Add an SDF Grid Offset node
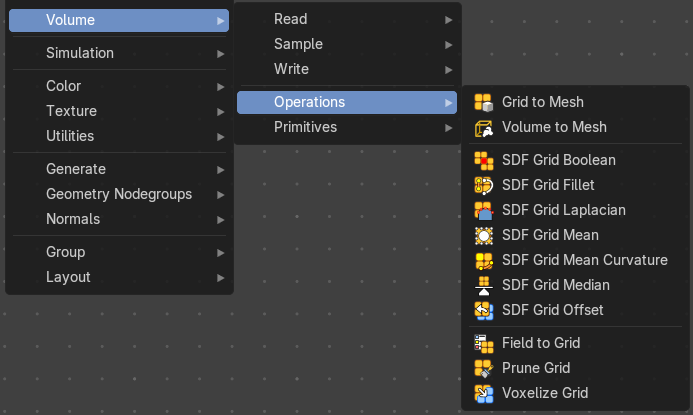This screenshot has height=415, width=693. coord(575,310)
